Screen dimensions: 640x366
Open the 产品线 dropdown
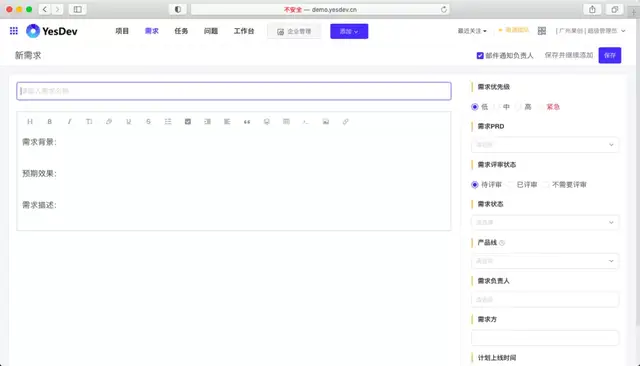click(545, 261)
